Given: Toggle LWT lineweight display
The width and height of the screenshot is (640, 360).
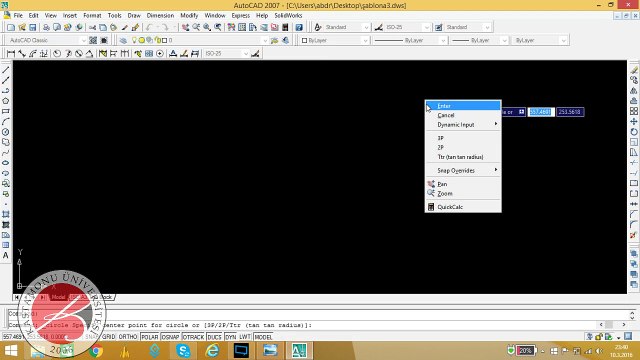Looking at the screenshot, I should (245, 337).
